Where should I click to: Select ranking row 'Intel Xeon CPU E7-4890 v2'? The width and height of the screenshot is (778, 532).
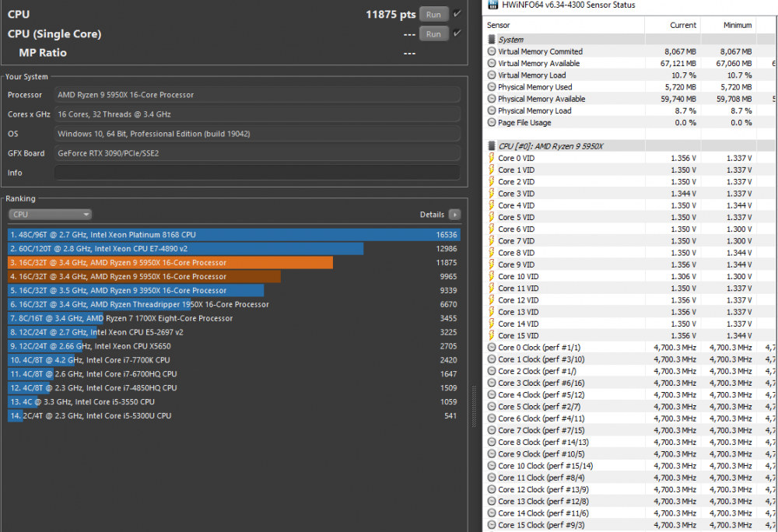click(234, 248)
